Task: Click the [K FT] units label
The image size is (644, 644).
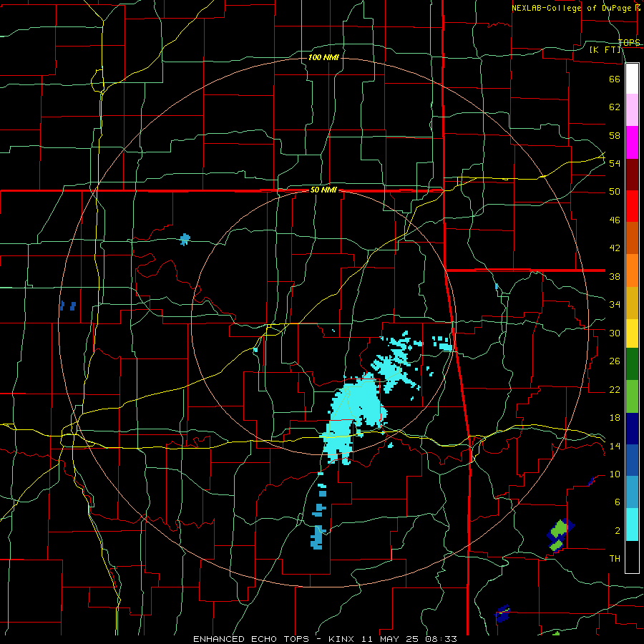Action: [x=605, y=50]
